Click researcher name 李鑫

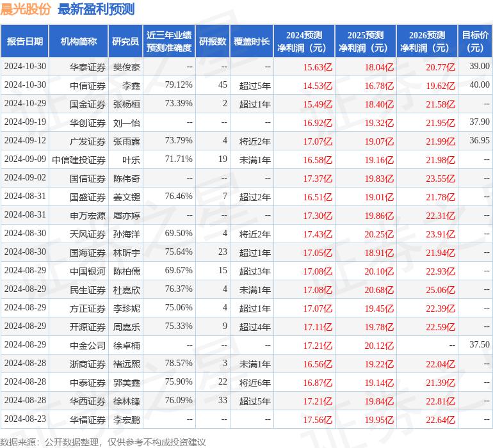pyautogui.click(x=131, y=86)
